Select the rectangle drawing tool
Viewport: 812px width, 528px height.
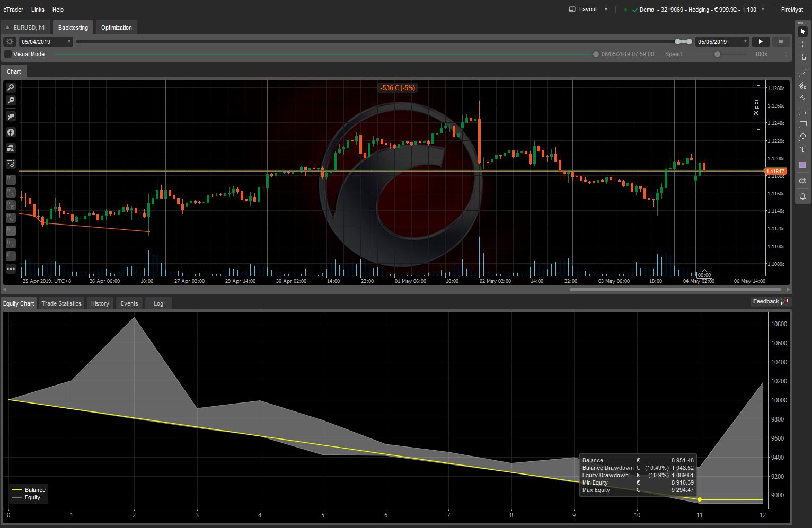pos(802,124)
